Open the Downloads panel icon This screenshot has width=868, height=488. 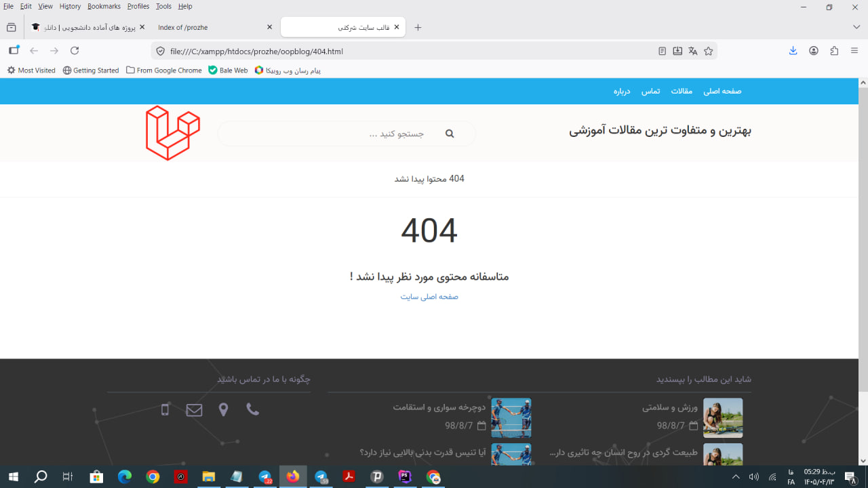pos(793,51)
